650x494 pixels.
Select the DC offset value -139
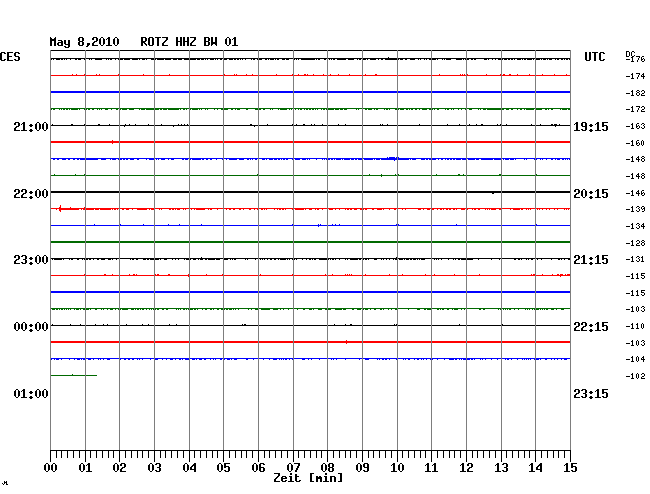coord(635,209)
